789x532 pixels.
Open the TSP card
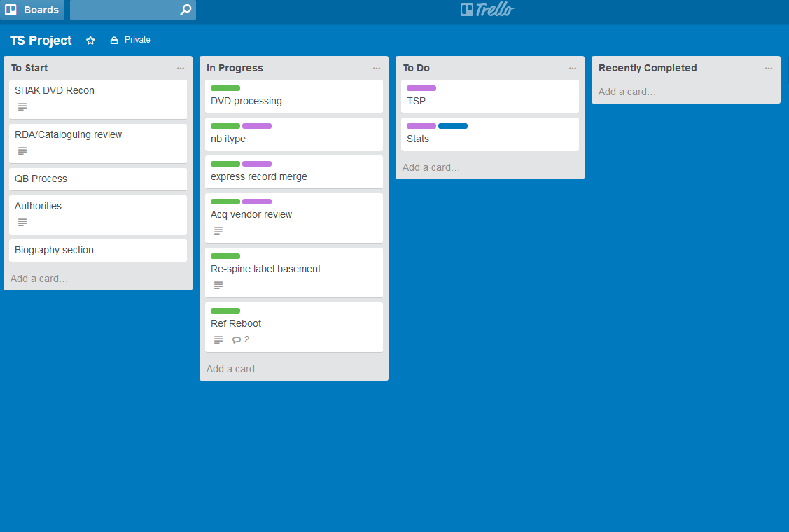pos(490,96)
